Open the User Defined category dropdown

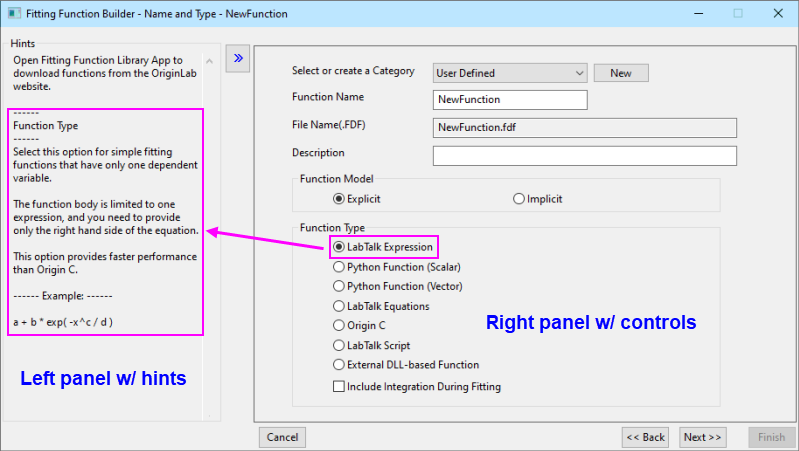pos(510,73)
